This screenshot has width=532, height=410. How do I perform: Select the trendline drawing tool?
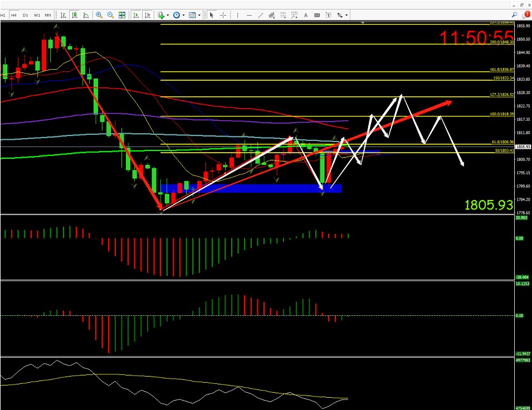tap(261, 15)
